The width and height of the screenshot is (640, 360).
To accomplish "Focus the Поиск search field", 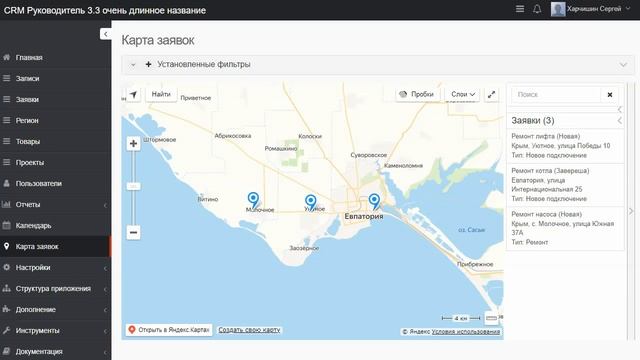I will pyautogui.click(x=556, y=95).
